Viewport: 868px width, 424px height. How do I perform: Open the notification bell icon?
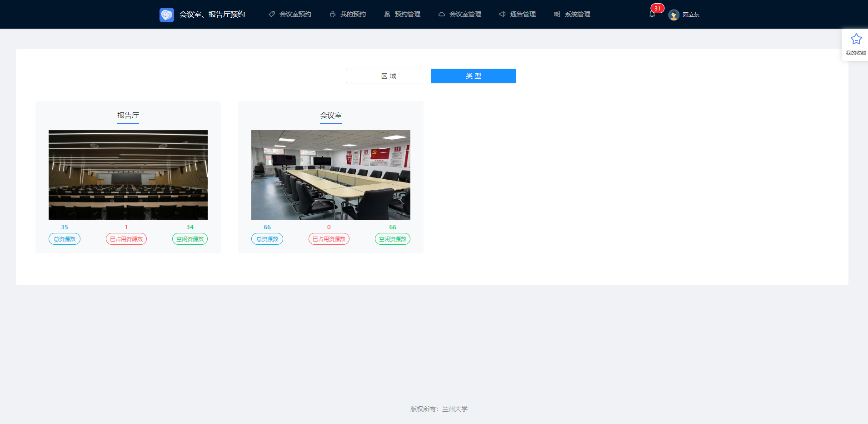[652, 15]
